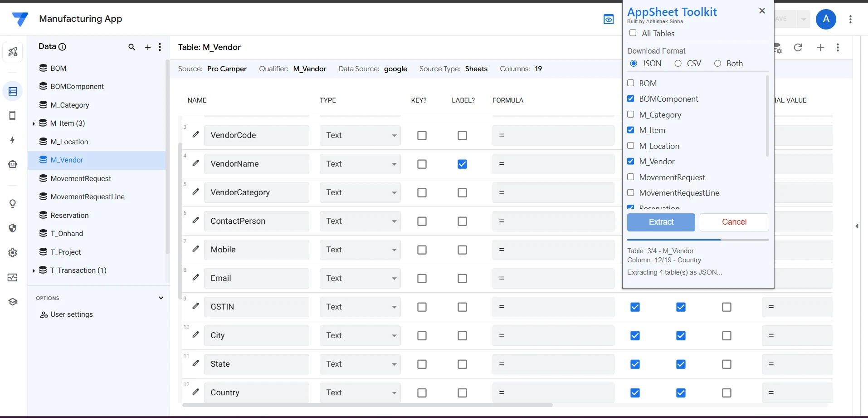Click the extraction progress bar
The width and height of the screenshot is (868, 418).
pyautogui.click(x=698, y=240)
